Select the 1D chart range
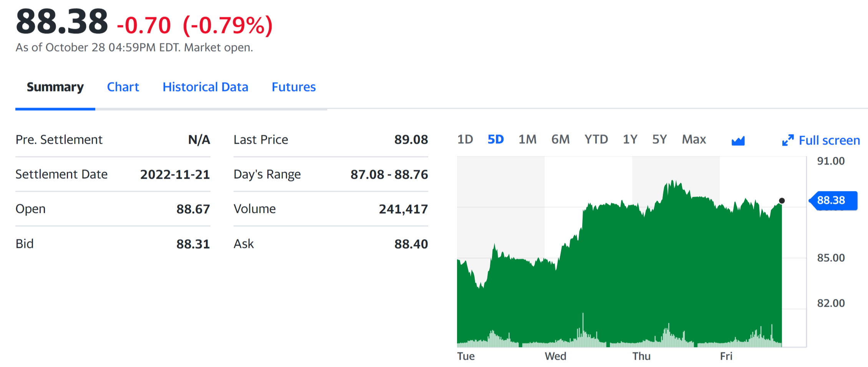Image resolution: width=868 pixels, height=367 pixels. [465, 139]
